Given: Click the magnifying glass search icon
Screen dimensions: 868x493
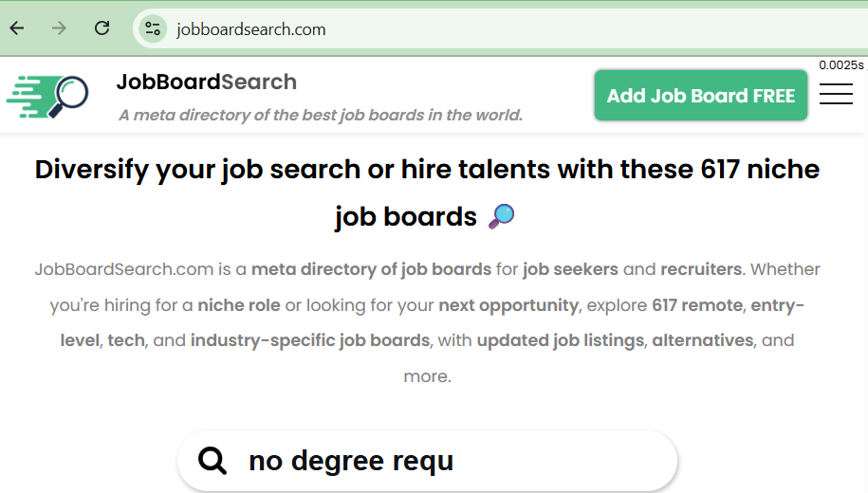Looking at the screenshot, I should coord(212,461).
